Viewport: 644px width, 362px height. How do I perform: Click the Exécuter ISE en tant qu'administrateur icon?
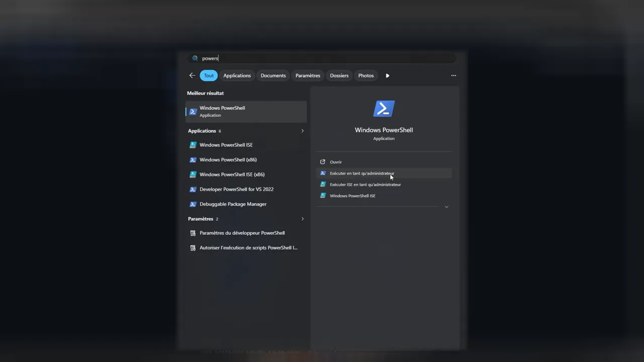tap(323, 185)
